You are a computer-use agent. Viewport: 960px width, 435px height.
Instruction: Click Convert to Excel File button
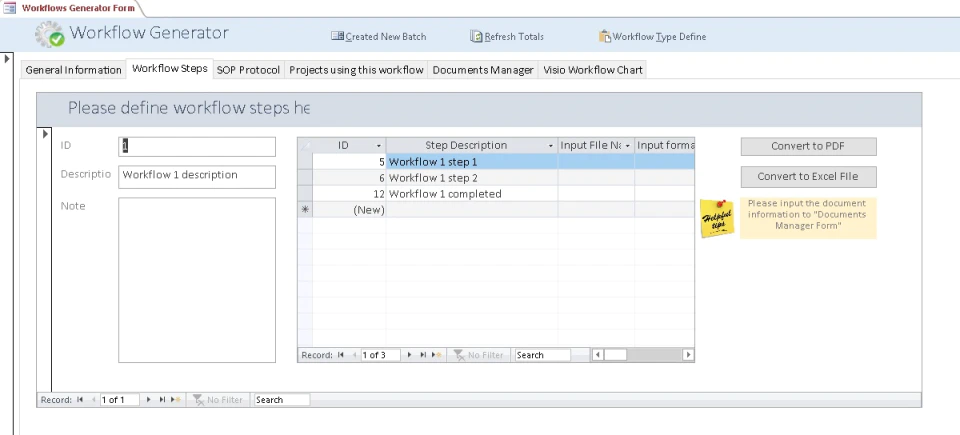click(808, 176)
